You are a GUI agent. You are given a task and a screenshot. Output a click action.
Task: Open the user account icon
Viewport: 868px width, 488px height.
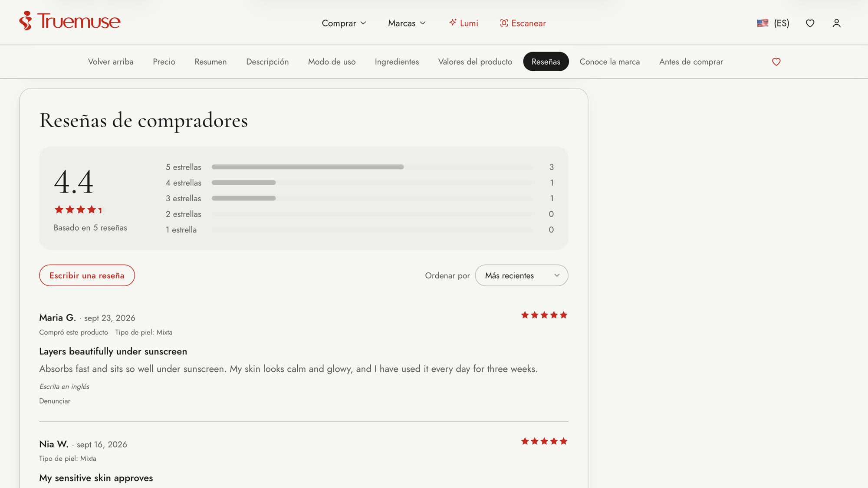(836, 23)
